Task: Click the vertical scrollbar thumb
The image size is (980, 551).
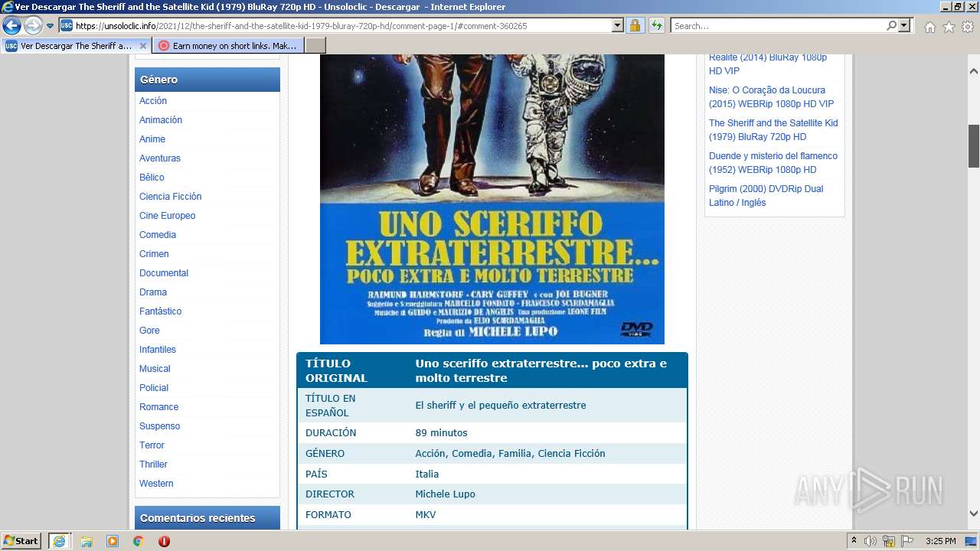Action: coord(974,145)
